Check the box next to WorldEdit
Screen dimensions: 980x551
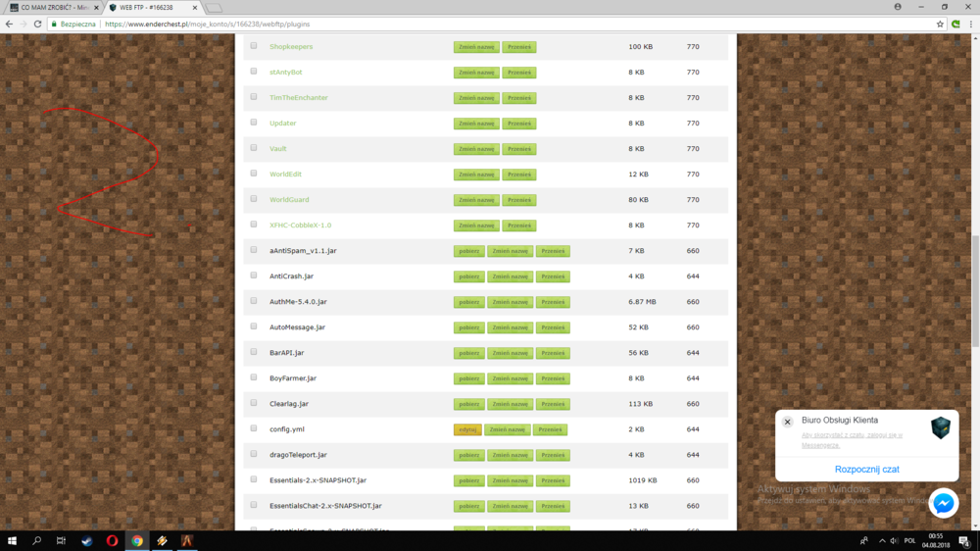(254, 174)
